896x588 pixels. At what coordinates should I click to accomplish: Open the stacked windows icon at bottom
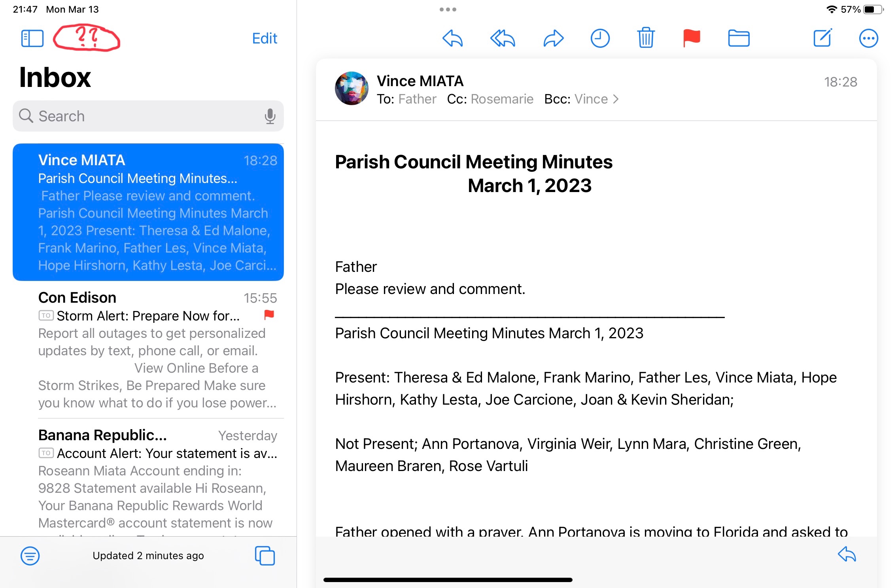tap(265, 556)
